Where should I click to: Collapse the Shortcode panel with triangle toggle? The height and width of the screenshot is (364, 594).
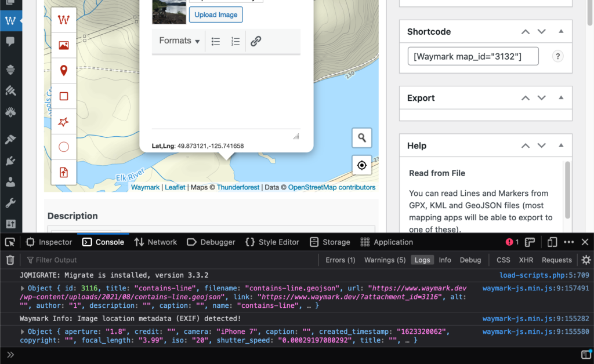pyautogui.click(x=561, y=32)
